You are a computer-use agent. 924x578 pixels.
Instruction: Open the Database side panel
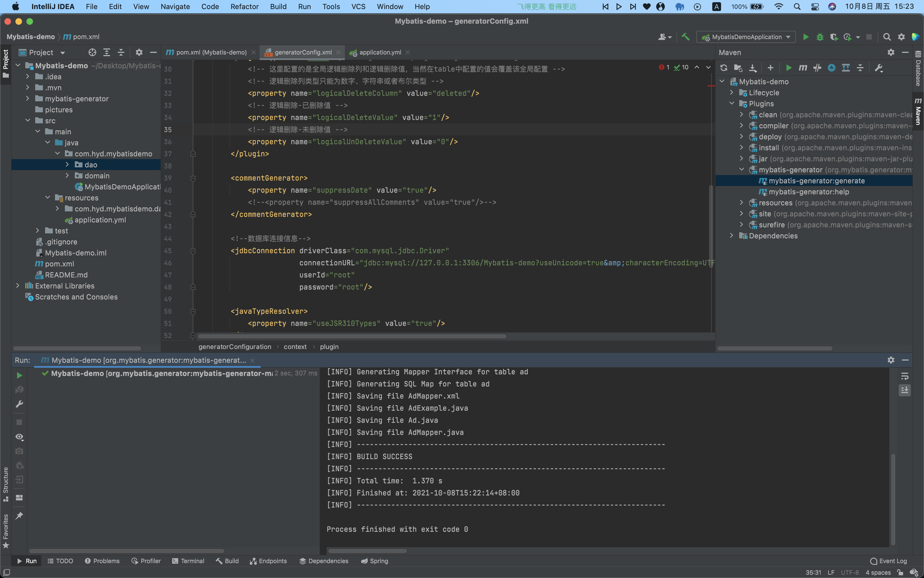(918, 69)
